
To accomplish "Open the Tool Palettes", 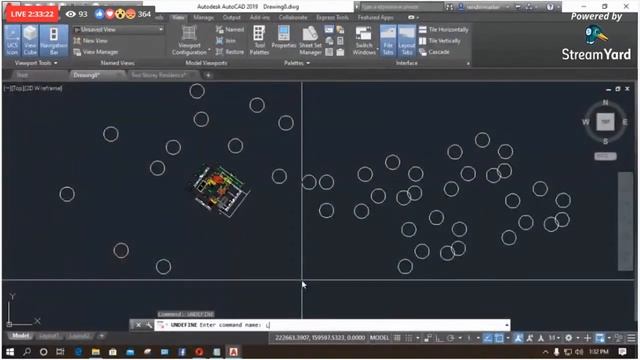I will [x=259, y=40].
